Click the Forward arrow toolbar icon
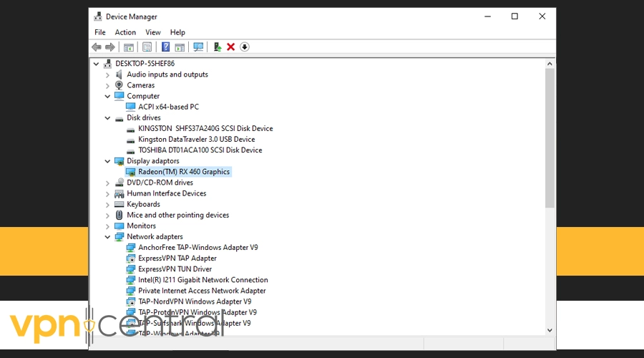Image resolution: width=644 pixels, height=358 pixels. (x=110, y=47)
